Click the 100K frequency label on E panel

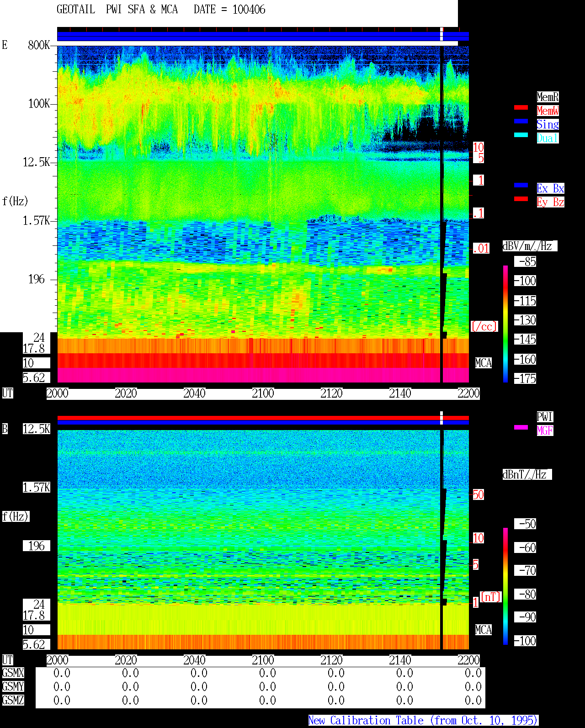[x=39, y=104]
